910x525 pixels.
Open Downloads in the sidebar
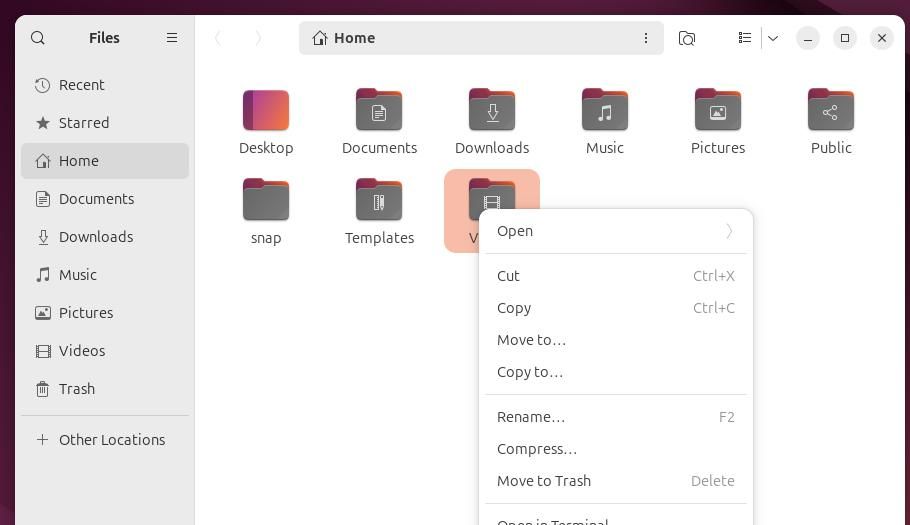pos(105,237)
